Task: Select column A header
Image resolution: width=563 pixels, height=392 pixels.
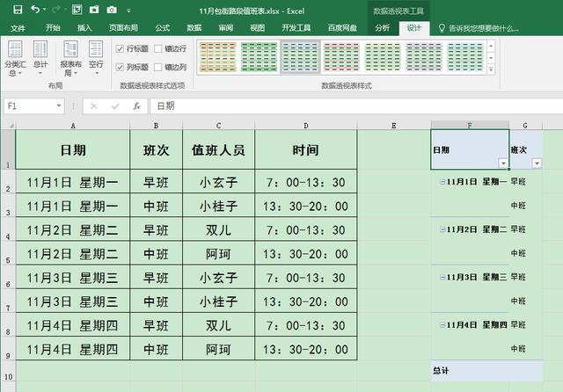Action: click(73, 126)
